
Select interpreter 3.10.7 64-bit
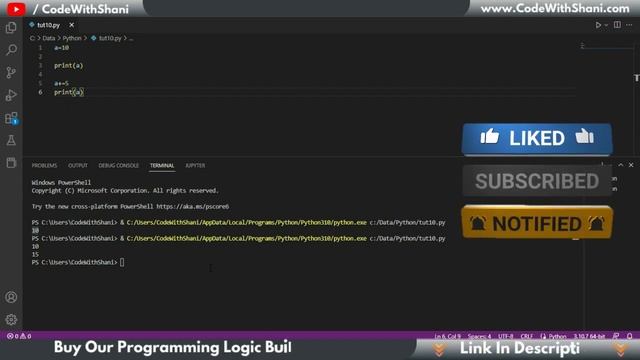click(x=589, y=336)
